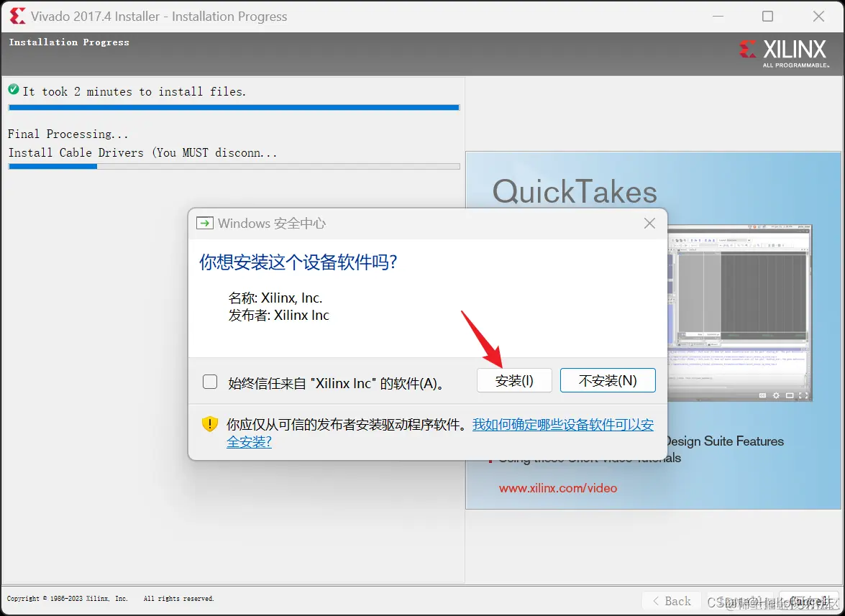Click the Final Processing... status text
This screenshot has width=845, height=616.
[68, 134]
